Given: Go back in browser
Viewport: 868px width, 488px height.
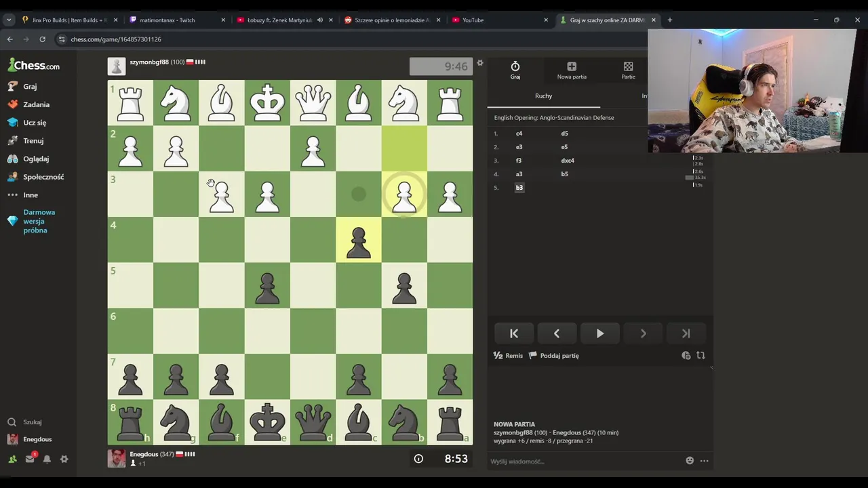Looking at the screenshot, I should (9, 39).
